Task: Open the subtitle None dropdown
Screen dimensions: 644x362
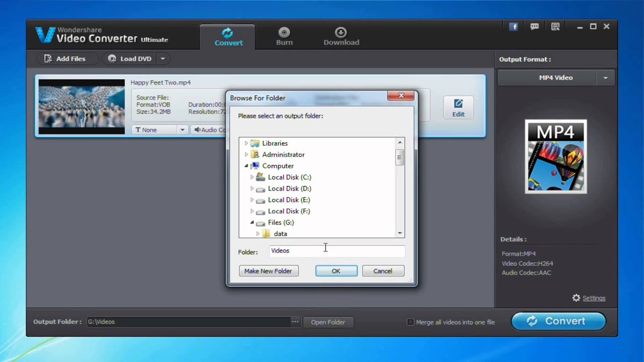Action: (x=159, y=130)
